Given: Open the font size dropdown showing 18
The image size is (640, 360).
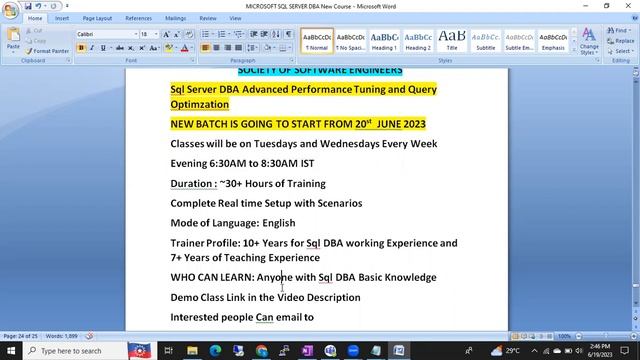Looking at the screenshot, I should pyautogui.click(x=156, y=34).
